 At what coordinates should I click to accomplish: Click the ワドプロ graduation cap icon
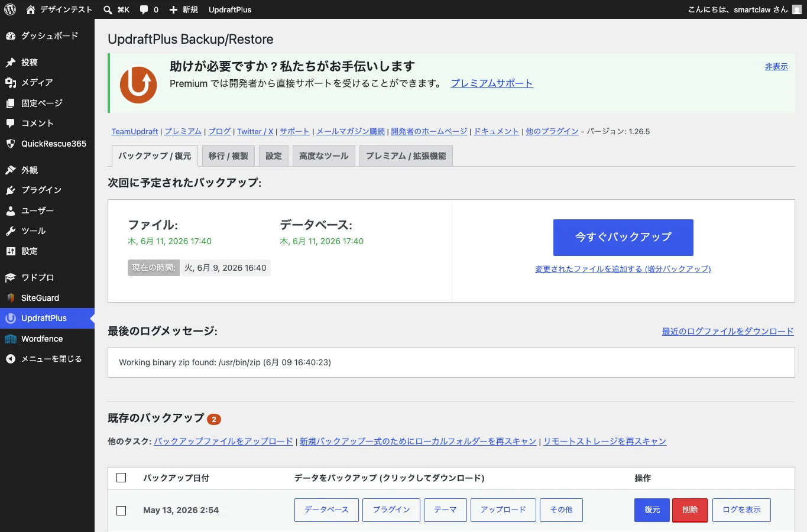[11, 277]
